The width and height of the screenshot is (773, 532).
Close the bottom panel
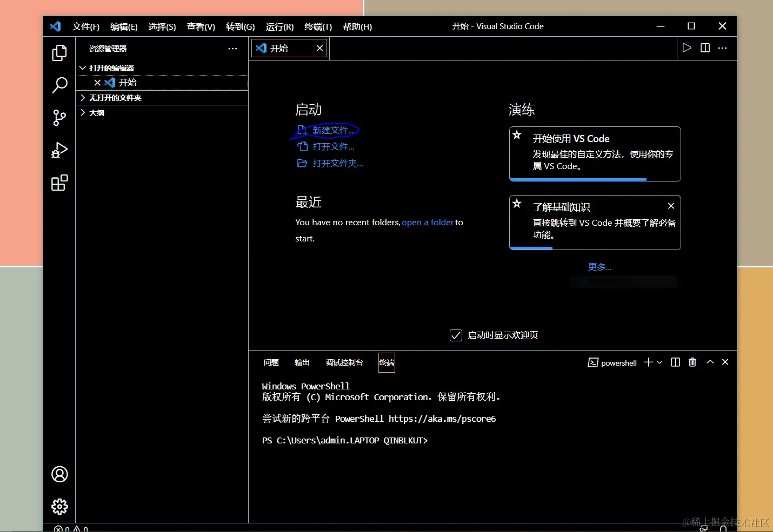pyautogui.click(x=725, y=362)
